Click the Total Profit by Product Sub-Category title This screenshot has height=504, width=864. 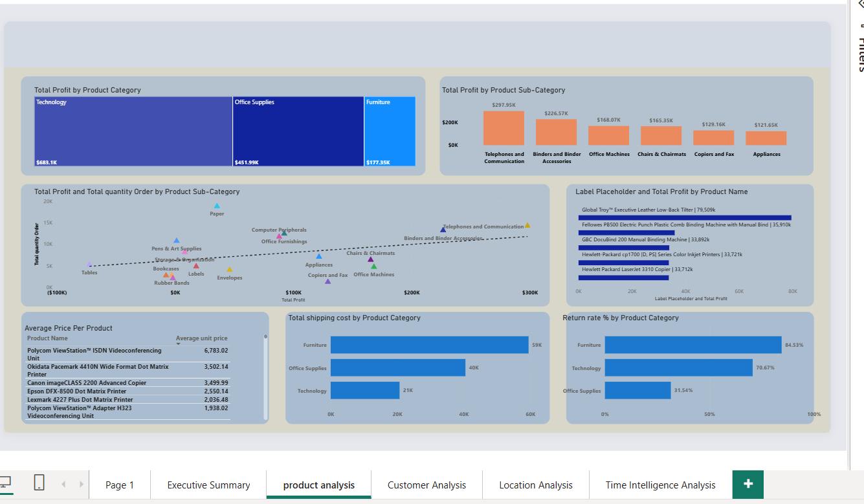pos(504,90)
